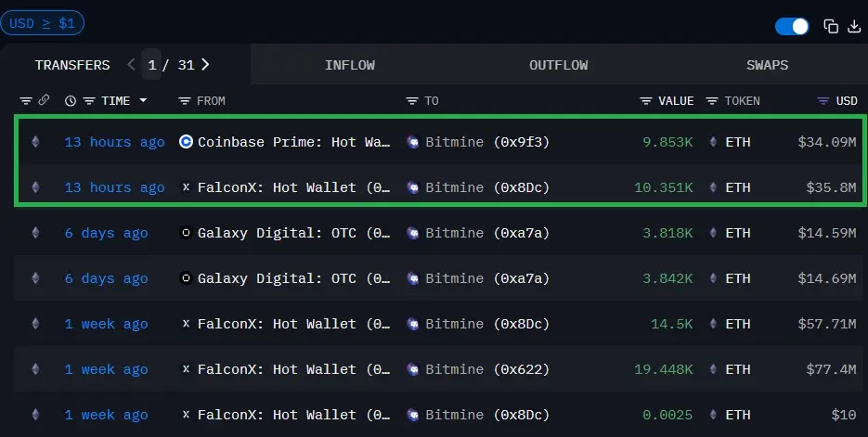Click 6 days ago in $14.69M row
This screenshot has height=437, width=868.
106,278
